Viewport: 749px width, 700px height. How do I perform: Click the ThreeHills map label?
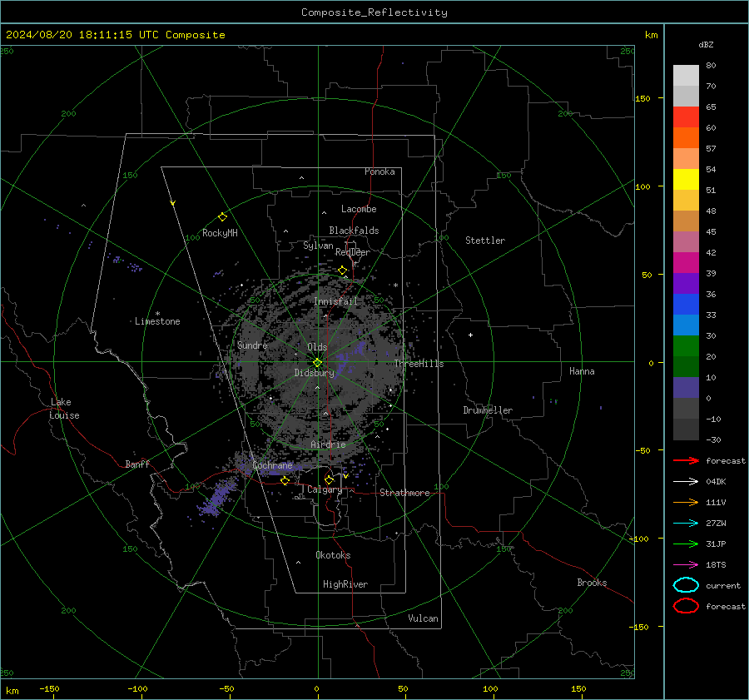(419, 364)
